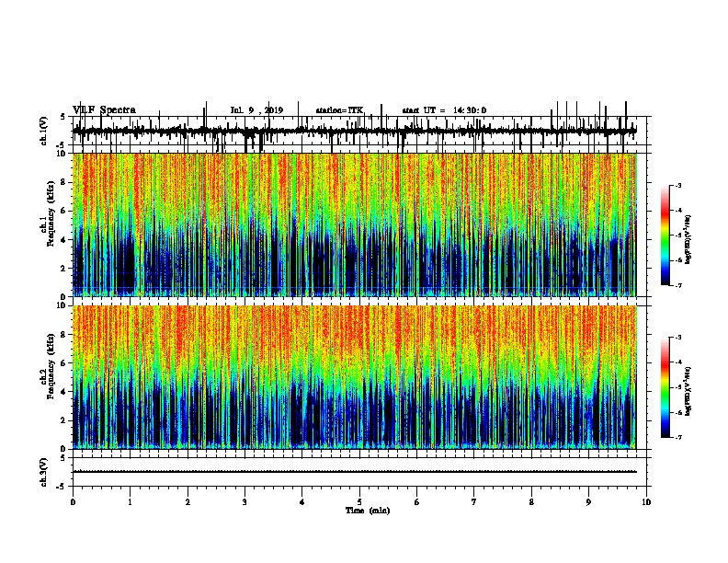
Task: Click the time axis tick labeled 3
Action: 245,502
